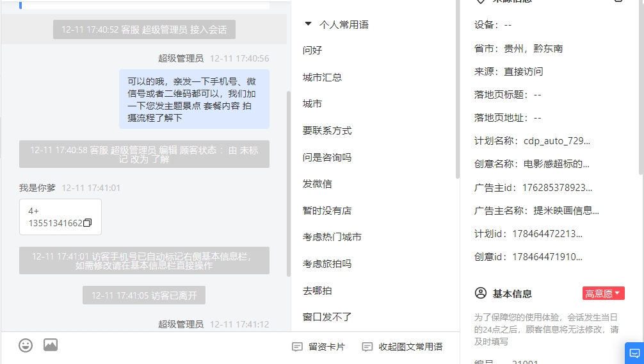Click the 来源 直接访问 row
644x364 pixels.
point(508,72)
